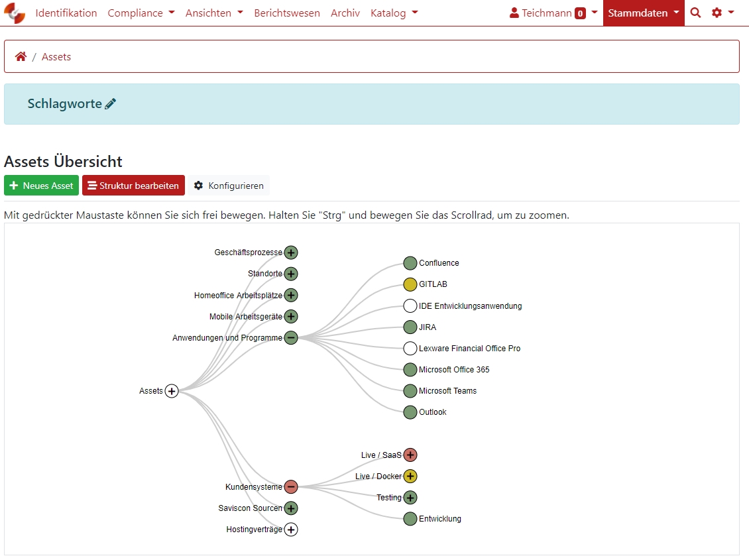Click the JIRA label text
Image resolution: width=749 pixels, height=560 pixels.
tap(428, 327)
